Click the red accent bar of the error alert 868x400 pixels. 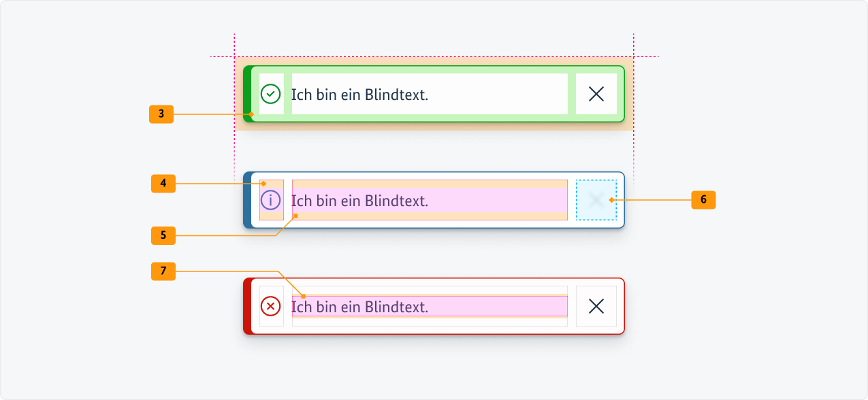coord(248,306)
